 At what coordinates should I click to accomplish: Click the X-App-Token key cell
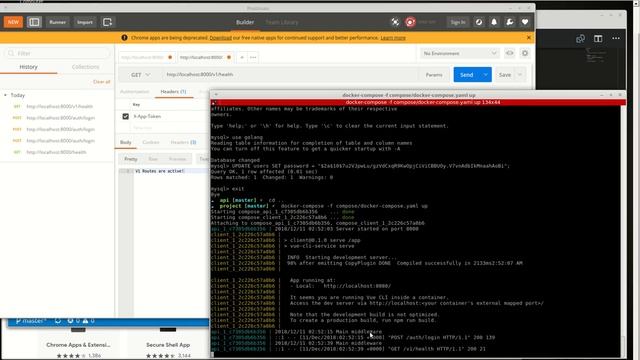point(147,116)
